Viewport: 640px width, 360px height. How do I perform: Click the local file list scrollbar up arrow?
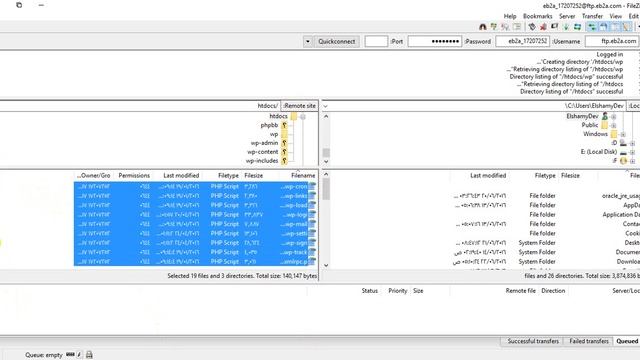tap(326, 175)
